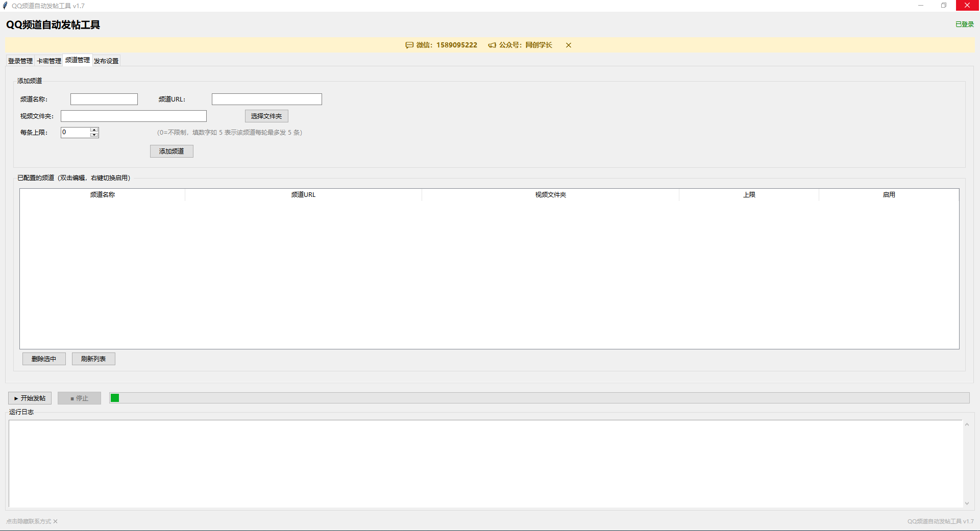This screenshot has width=980, height=531.
Task: Increase 每条上限 with the up arrow
Action: point(94,130)
